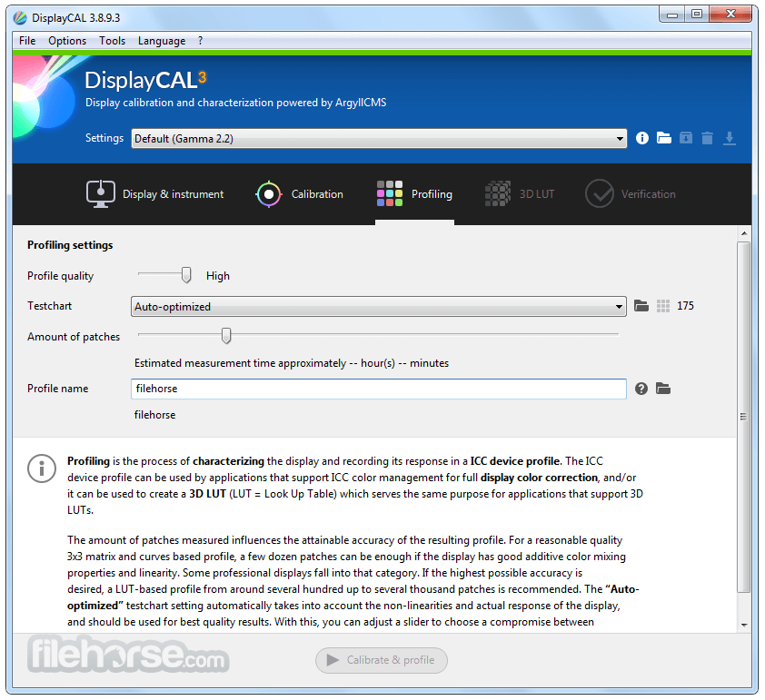Open the File menu
The image size is (765, 700).
click(x=27, y=41)
